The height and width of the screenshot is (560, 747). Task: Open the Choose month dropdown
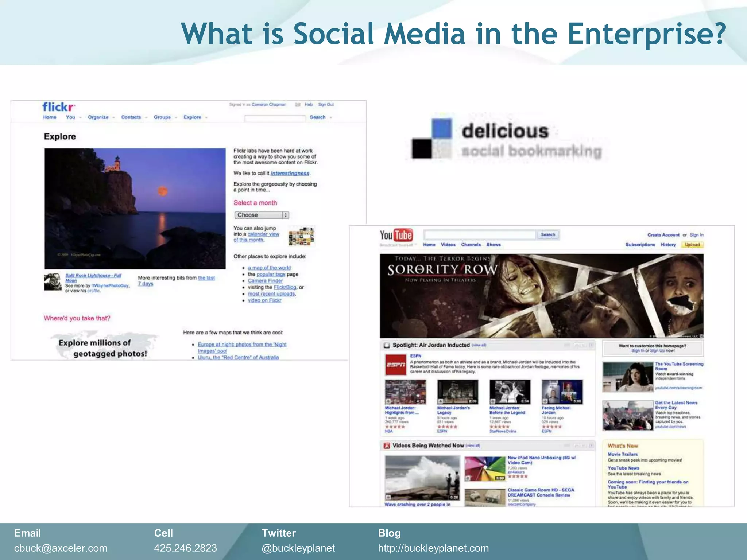(x=262, y=215)
